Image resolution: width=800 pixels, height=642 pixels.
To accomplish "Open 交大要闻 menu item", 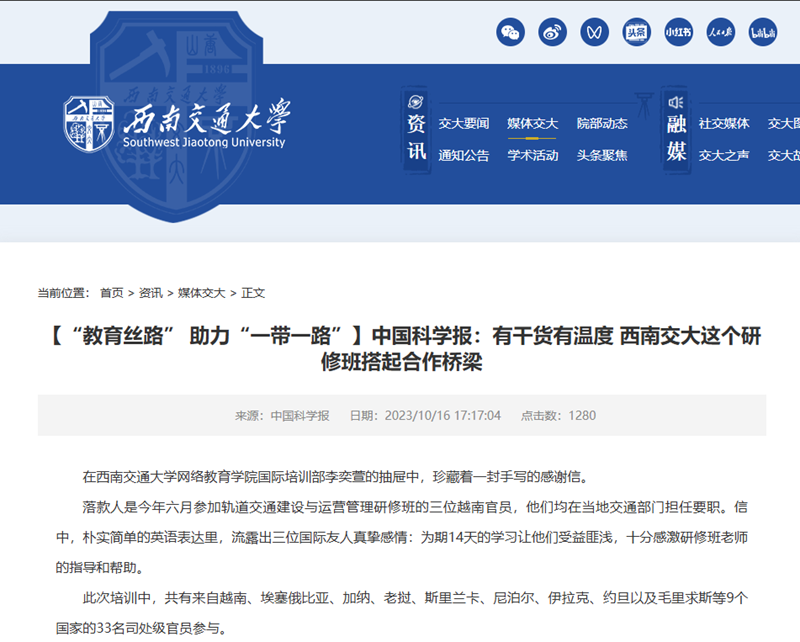I will coord(464,124).
